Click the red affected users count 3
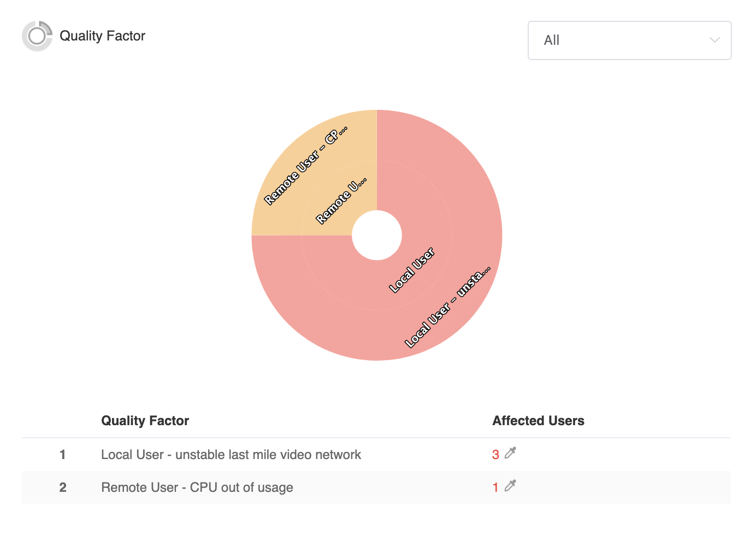The width and height of the screenshot is (756, 541). pyautogui.click(x=495, y=455)
